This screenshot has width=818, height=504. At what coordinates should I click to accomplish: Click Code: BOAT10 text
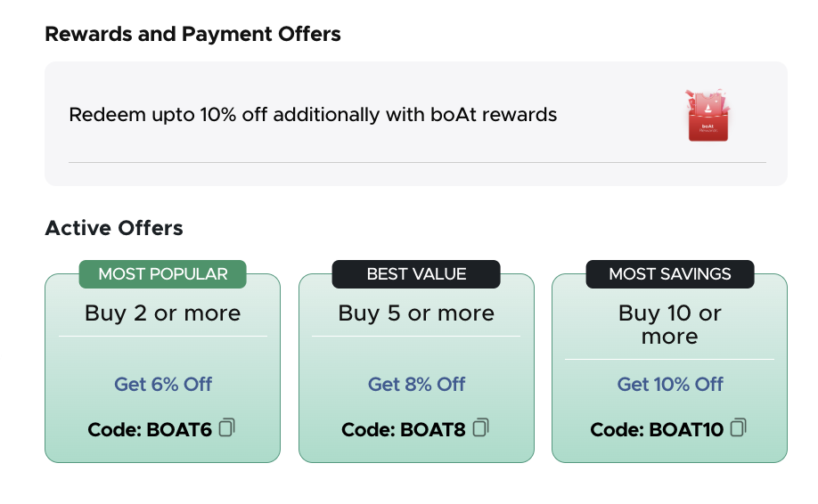coord(657,430)
